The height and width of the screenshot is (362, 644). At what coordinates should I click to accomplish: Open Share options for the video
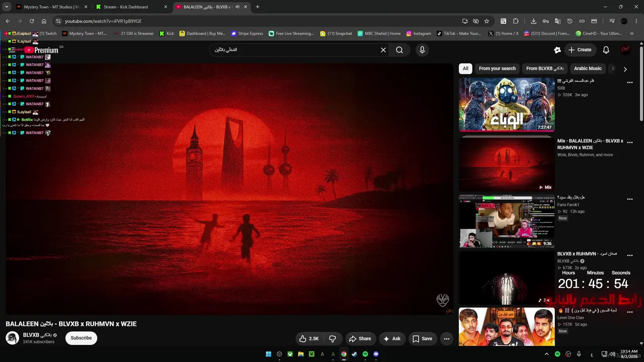click(360, 339)
